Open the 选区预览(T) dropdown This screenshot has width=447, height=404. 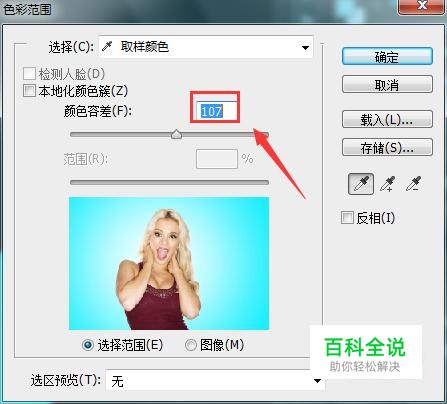coord(215,380)
